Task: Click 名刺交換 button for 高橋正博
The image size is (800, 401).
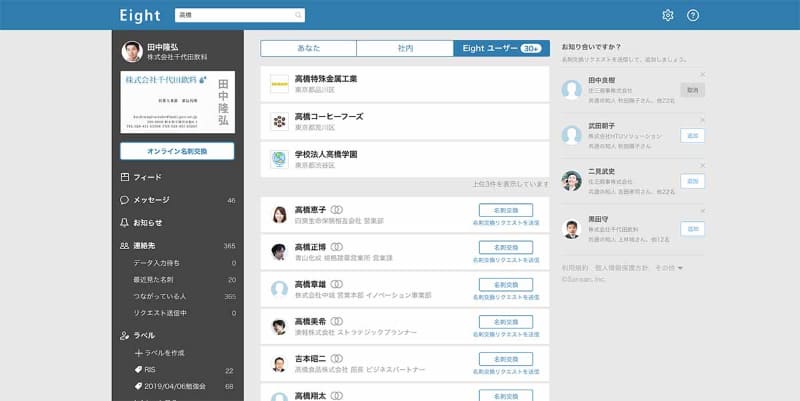Action: [506, 247]
